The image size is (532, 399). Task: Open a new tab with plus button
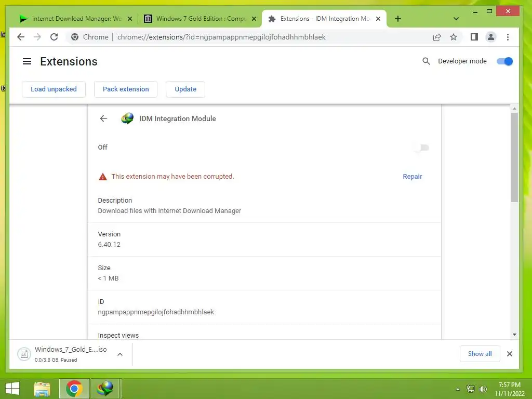[398, 19]
